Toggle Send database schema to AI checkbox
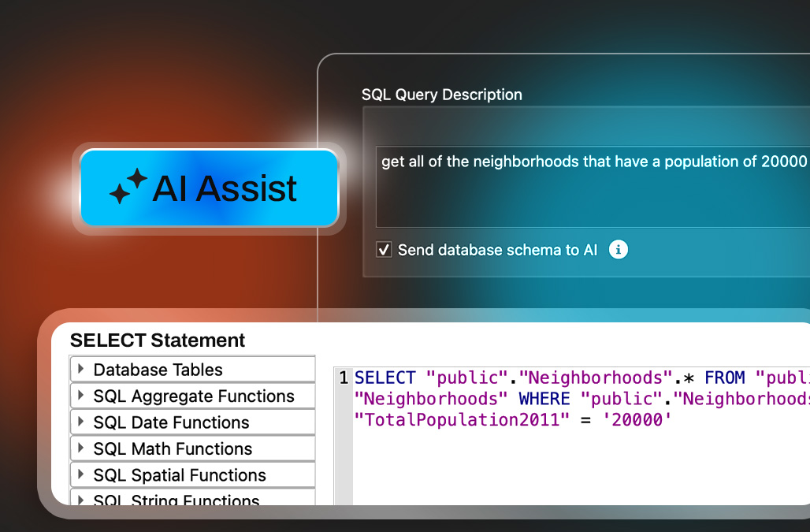 384,250
